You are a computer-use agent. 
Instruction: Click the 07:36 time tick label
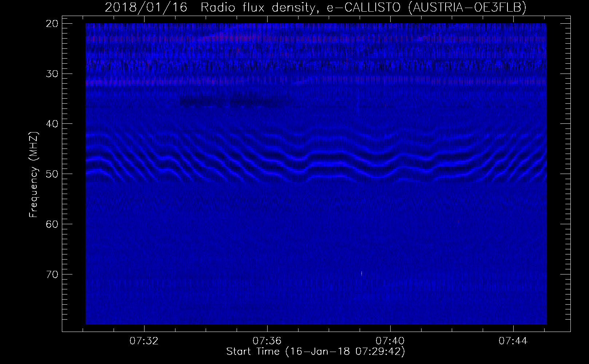[x=268, y=341]
